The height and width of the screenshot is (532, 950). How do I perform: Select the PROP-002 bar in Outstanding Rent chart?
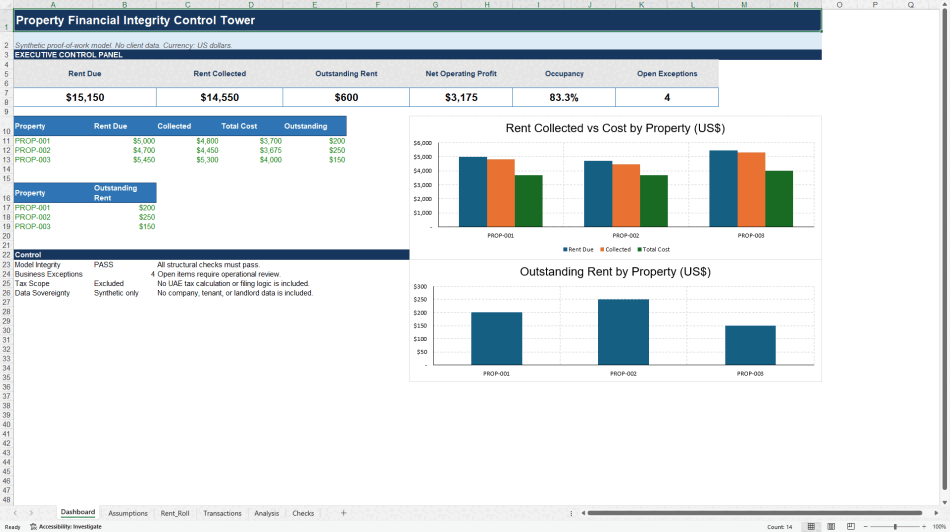[x=623, y=332]
